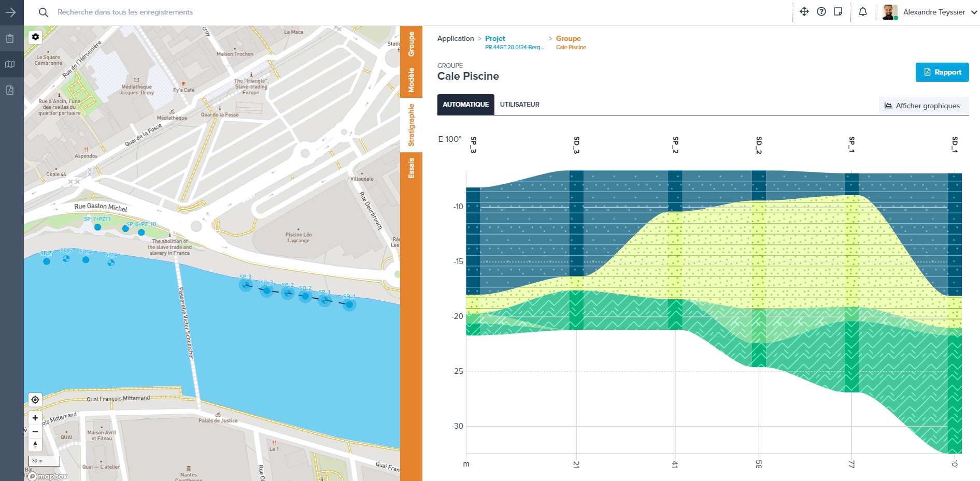Screen dimensions: 980x481
Task: Click the search magnifier icon
Action: pos(44,12)
